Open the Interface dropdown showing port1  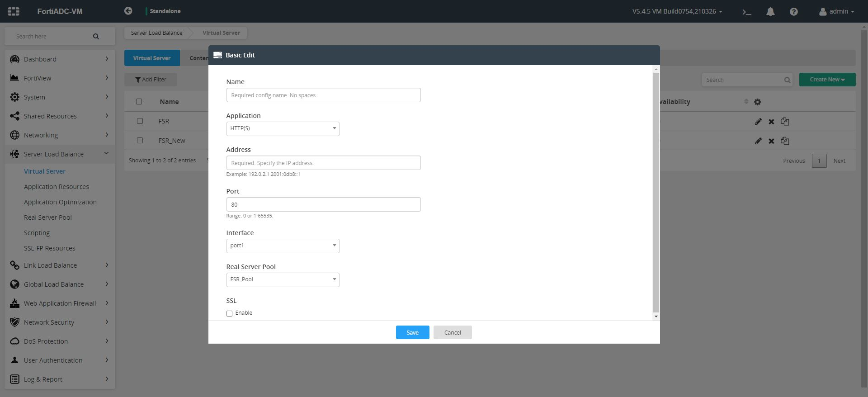(283, 246)
